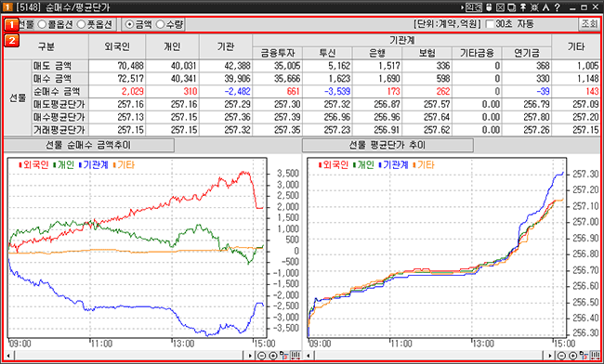Screen dimensions: 604x364
Task: Click the 조회 button
Action: (x=589, y=24)
